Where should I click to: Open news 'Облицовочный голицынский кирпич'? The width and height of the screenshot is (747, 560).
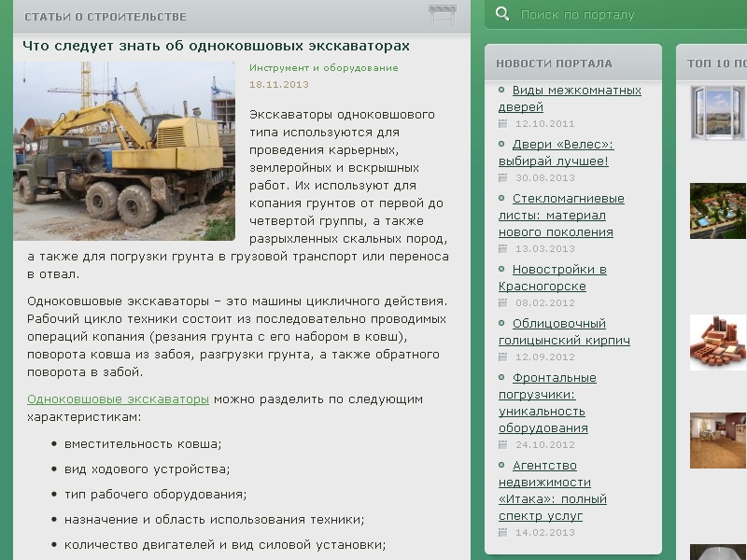tap(564, 332)
